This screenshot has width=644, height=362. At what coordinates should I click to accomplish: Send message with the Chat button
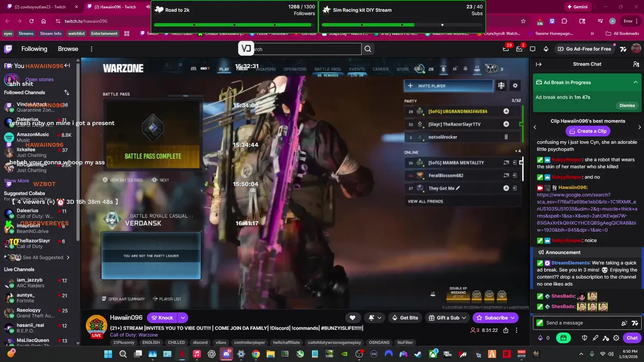click(632, 338)
